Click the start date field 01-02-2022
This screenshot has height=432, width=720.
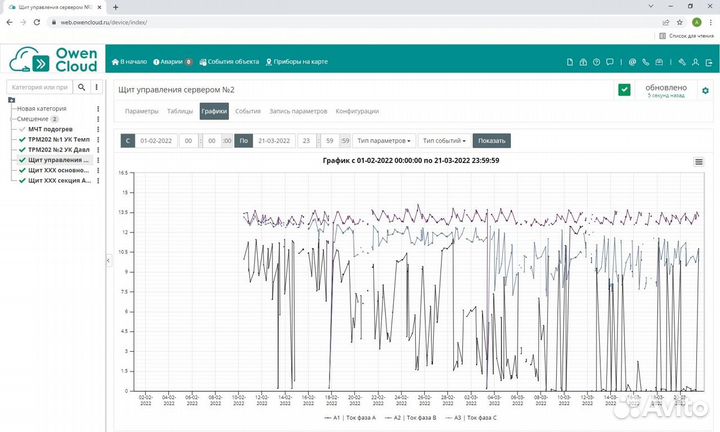156,141
